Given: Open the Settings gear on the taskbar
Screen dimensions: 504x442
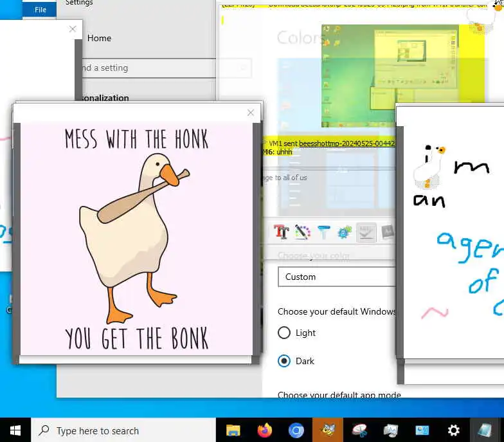Looking at the screenshot, I should point(454,430).
